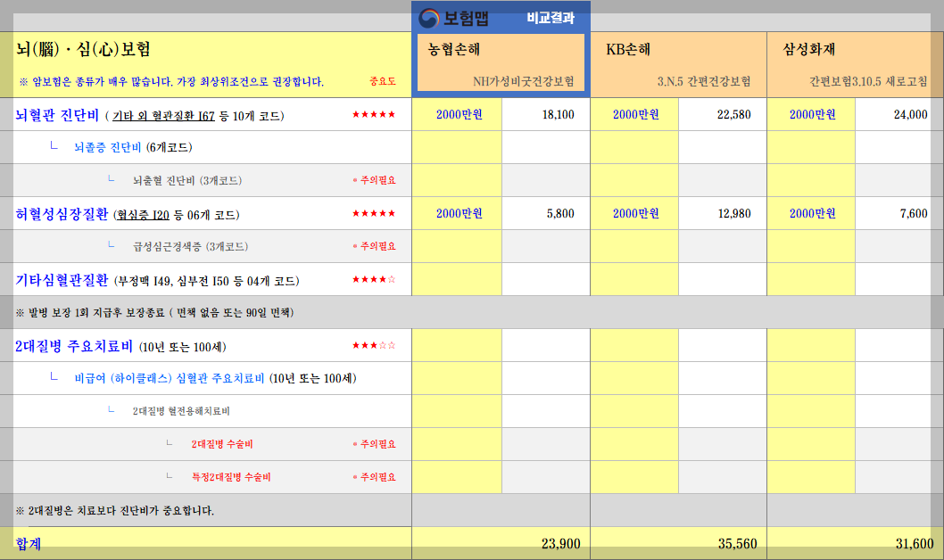
Task: Click 주의필요 warning on 급성심근경색증 row
Action: coord(374,246)
